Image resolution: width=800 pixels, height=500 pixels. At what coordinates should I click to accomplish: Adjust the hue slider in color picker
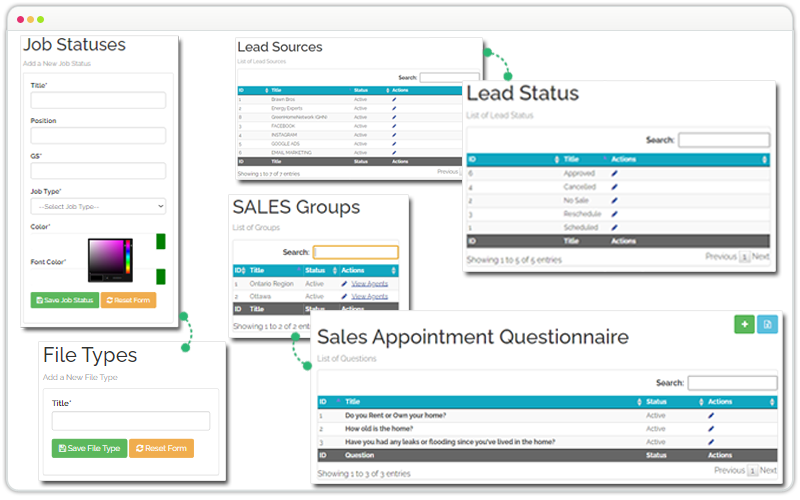coord(127,260)
